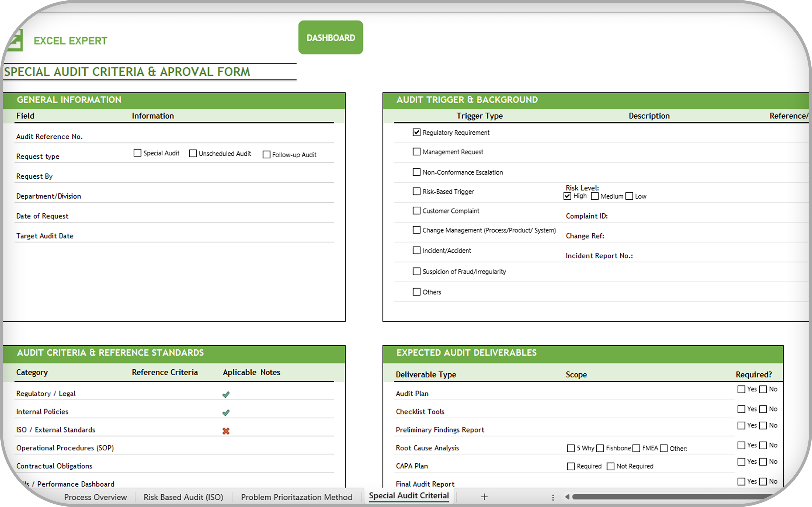Open the DASHBOARD button

pyautogui.click(x=330, y=37)
